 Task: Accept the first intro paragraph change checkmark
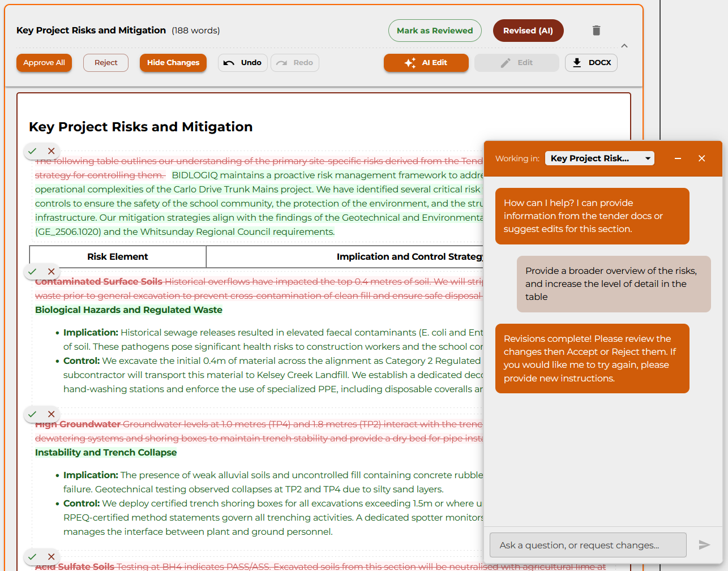click(32, 151)
